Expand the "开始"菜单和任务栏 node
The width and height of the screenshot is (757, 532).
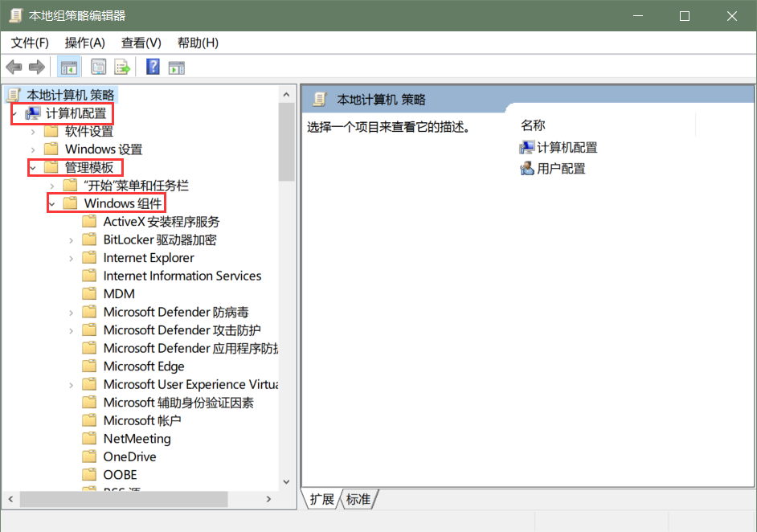point(52,186)
